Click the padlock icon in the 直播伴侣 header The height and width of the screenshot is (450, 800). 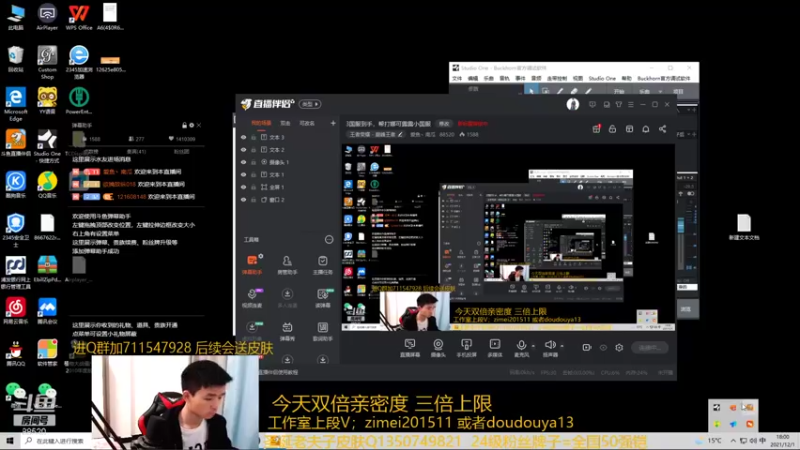(612, 129)
